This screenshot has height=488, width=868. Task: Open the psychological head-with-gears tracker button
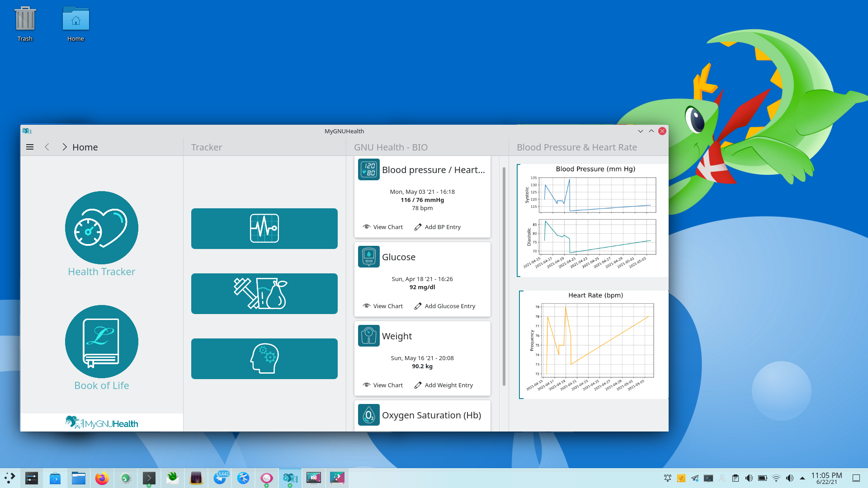[264, 359]
